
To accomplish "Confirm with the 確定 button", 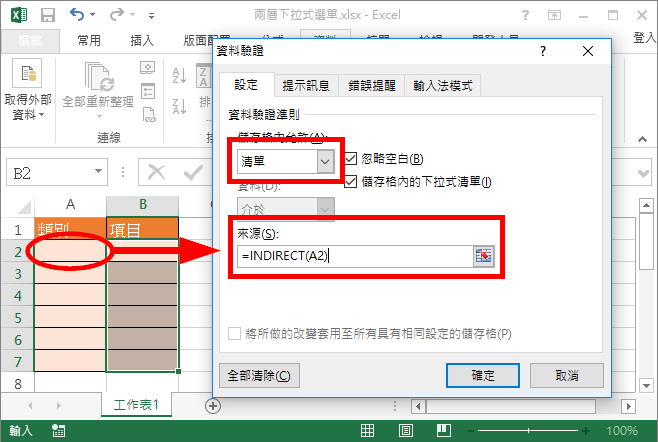I will [483, 375].
